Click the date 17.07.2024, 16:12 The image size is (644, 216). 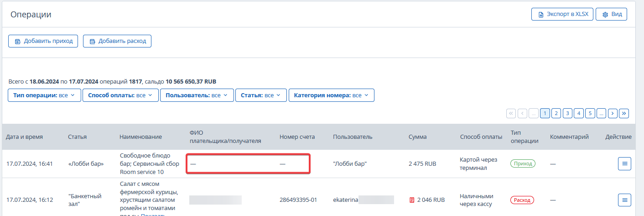pos(30,200)
